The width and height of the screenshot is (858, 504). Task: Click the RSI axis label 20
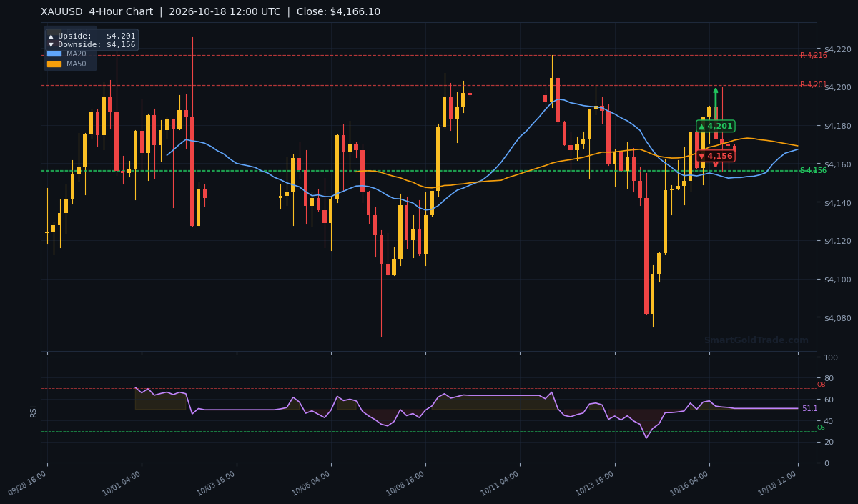click(829, 442)
